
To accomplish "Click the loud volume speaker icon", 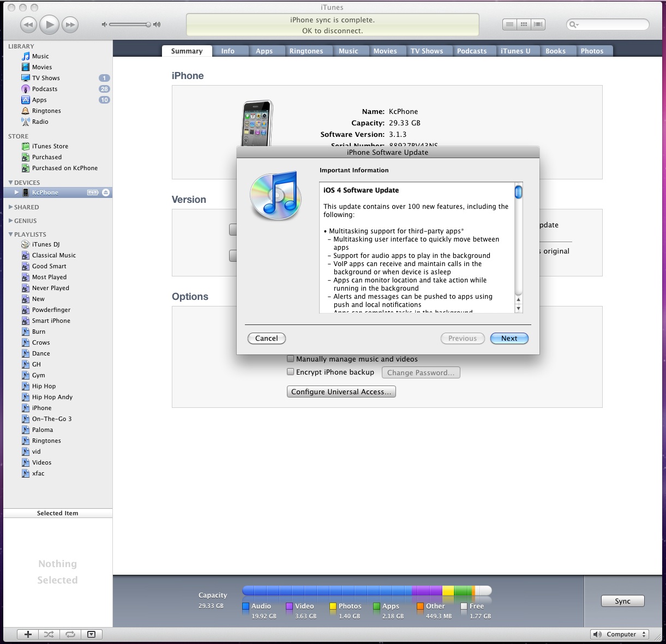I will 157,25.
